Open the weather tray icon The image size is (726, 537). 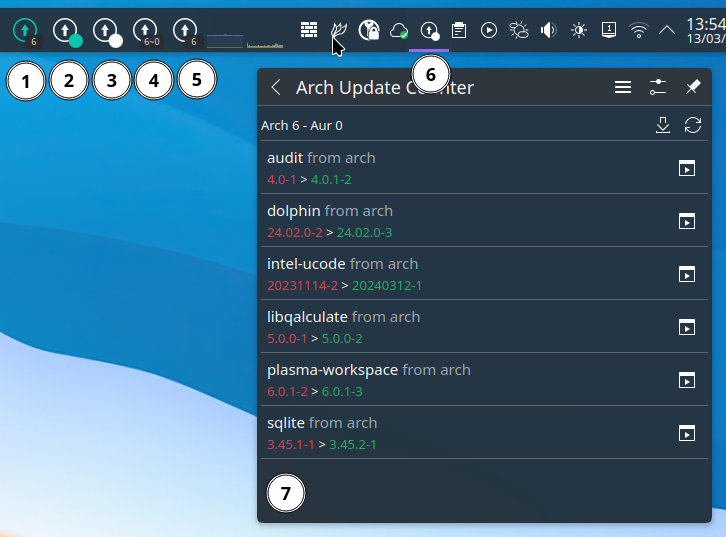pos(519,31)
